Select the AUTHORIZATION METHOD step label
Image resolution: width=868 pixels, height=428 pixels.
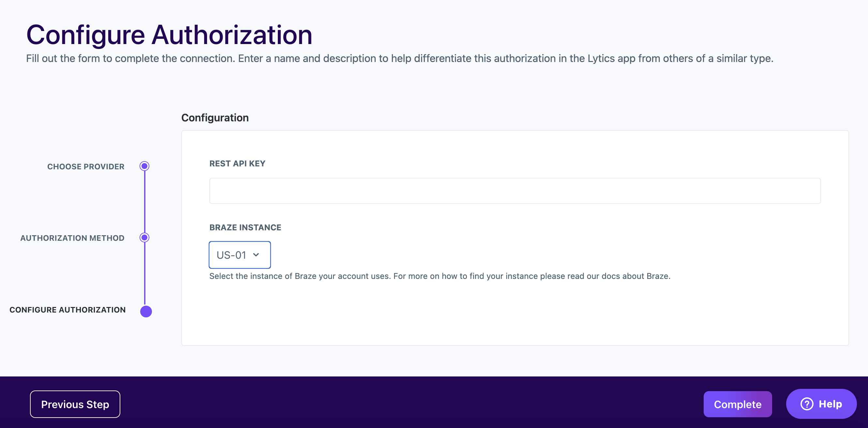pos(72,238)
